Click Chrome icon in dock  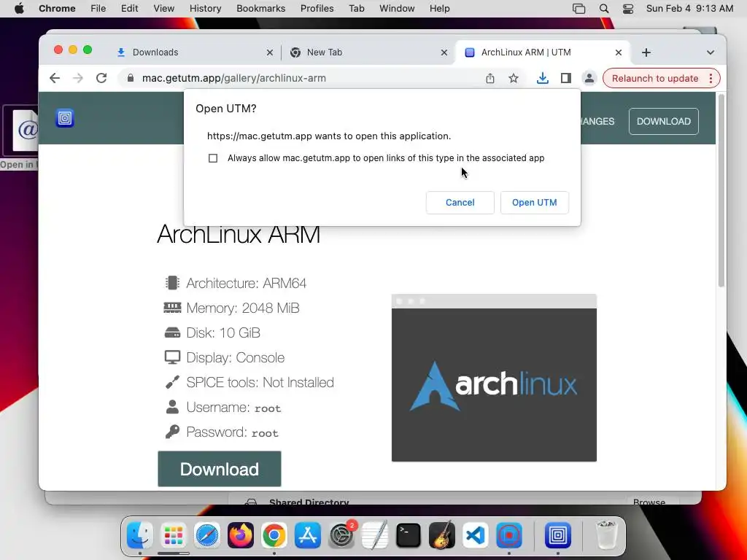[x=274, y=535]
